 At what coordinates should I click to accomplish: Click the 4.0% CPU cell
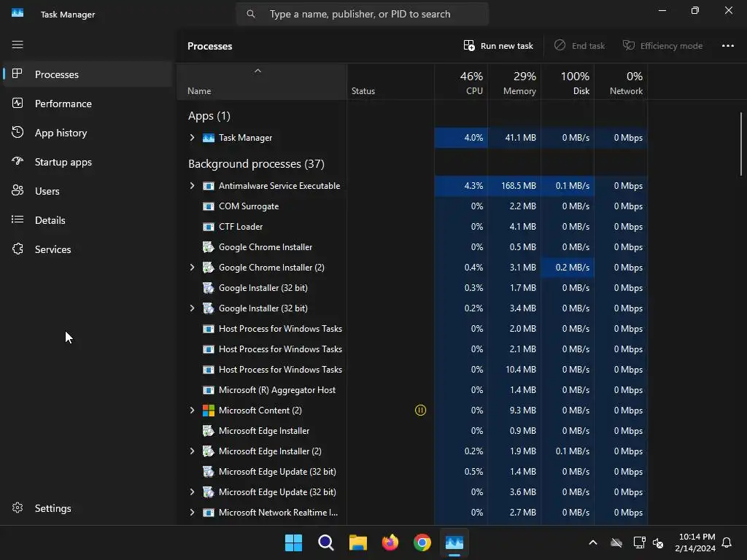[461, 138]
